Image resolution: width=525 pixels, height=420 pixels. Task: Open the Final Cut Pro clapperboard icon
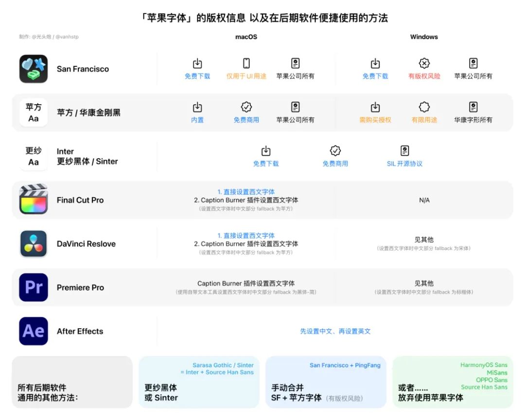(x=34, y=199)
